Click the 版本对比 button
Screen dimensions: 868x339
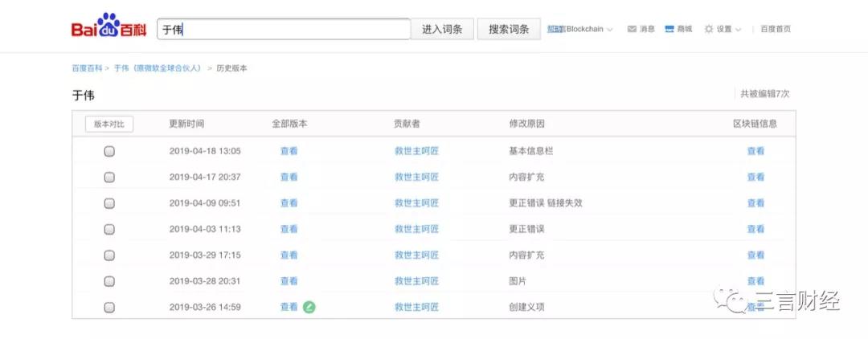point(109,124)
